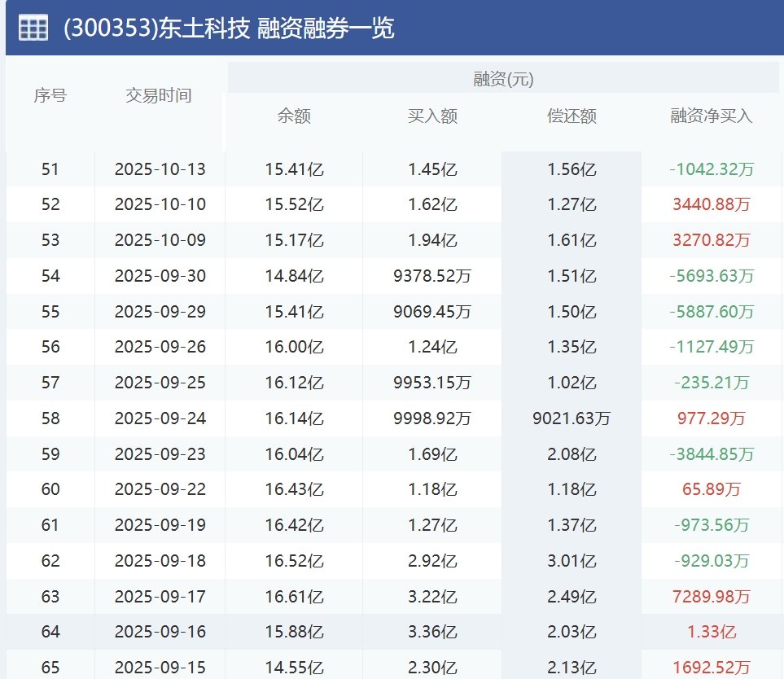This screenshot has width=784, height=679.
Task: Click balance cell 16.43亿
Action: pyautogui.click(x=294, y=489)
